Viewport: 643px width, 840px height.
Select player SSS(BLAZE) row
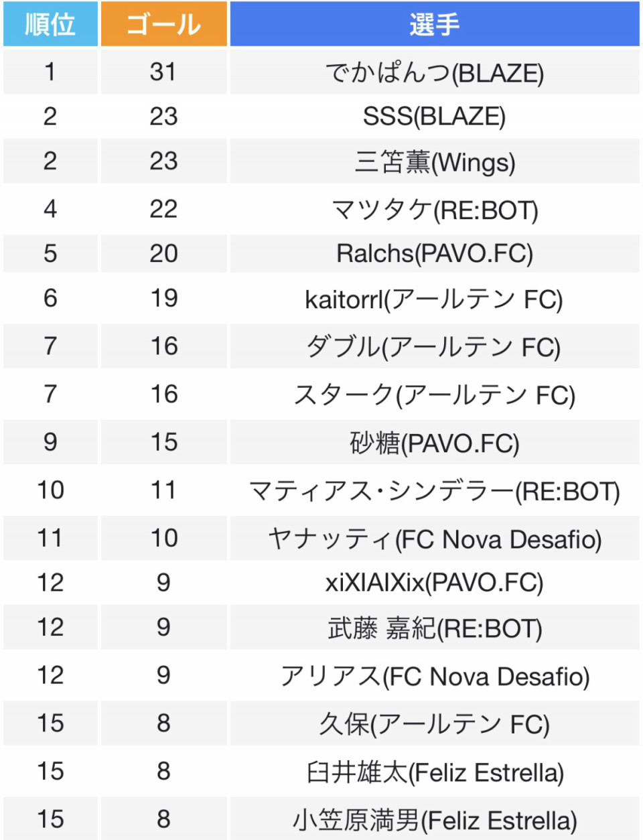pos(434,117)
